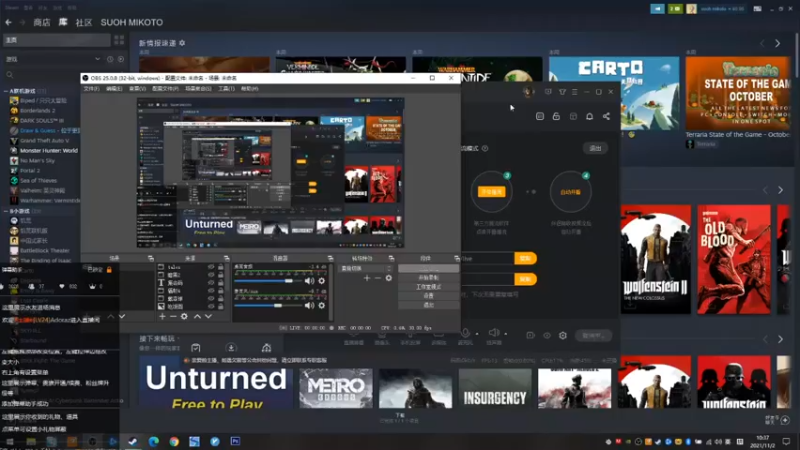The image size is (800, 450).
Task: Toggle lock on OBS image source row
Action: click(220, 307)
